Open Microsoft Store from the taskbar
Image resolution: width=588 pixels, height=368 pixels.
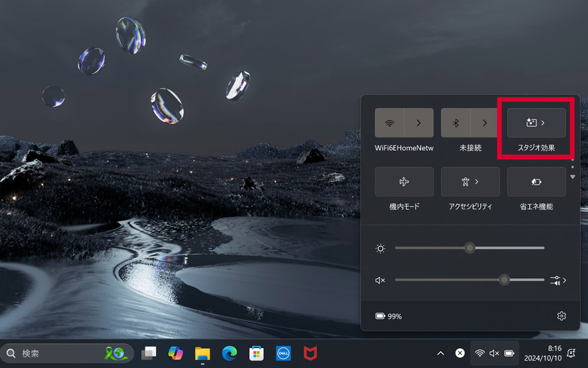257,353
